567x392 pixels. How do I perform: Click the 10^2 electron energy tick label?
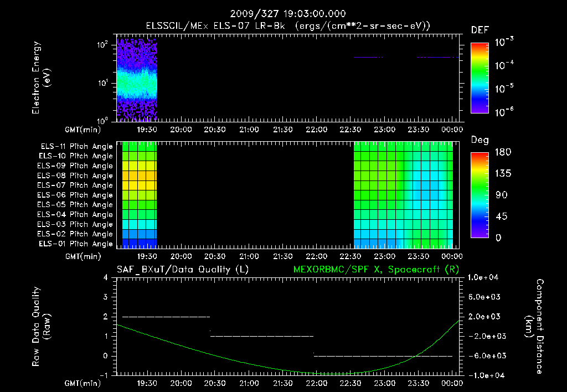point(102,45)
